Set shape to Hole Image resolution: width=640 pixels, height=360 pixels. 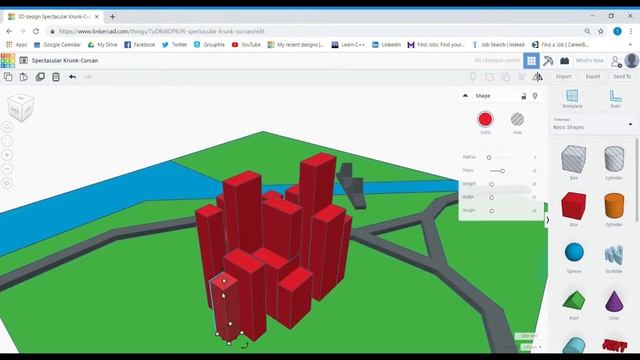coord(517,119)
